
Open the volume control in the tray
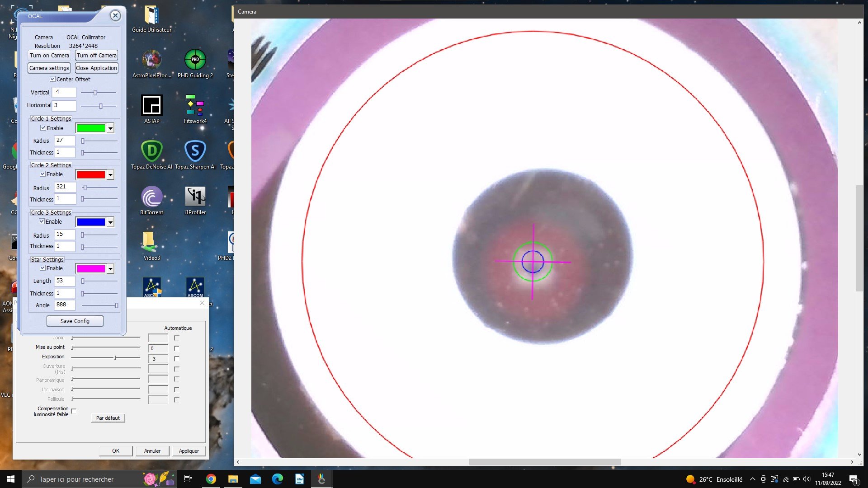[x=807, y=479]
